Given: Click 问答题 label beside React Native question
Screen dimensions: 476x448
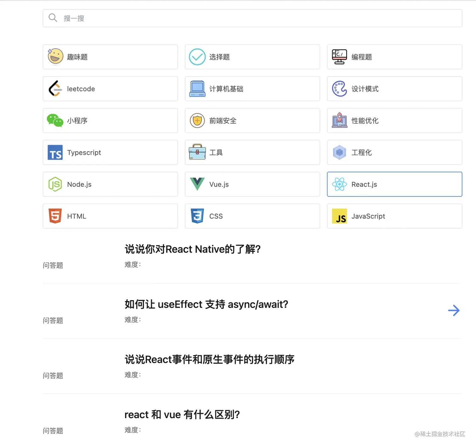Looking at the screenshot, I should [x=53, y=265].
